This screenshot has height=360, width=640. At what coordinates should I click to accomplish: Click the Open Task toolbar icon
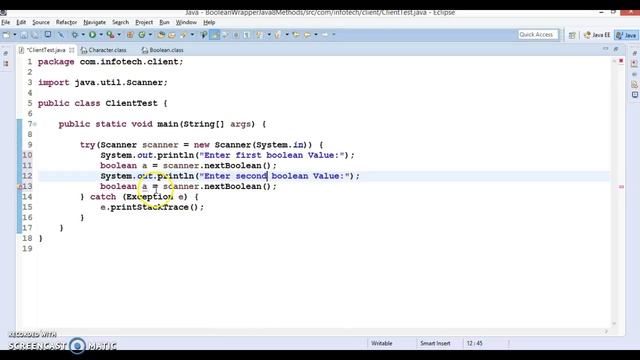coord(172,35)
